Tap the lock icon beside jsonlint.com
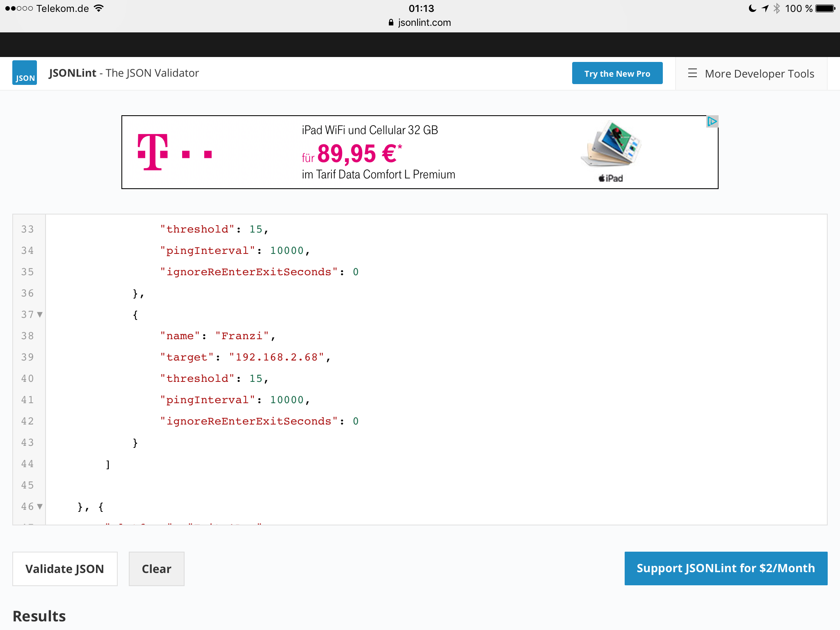 391,23
